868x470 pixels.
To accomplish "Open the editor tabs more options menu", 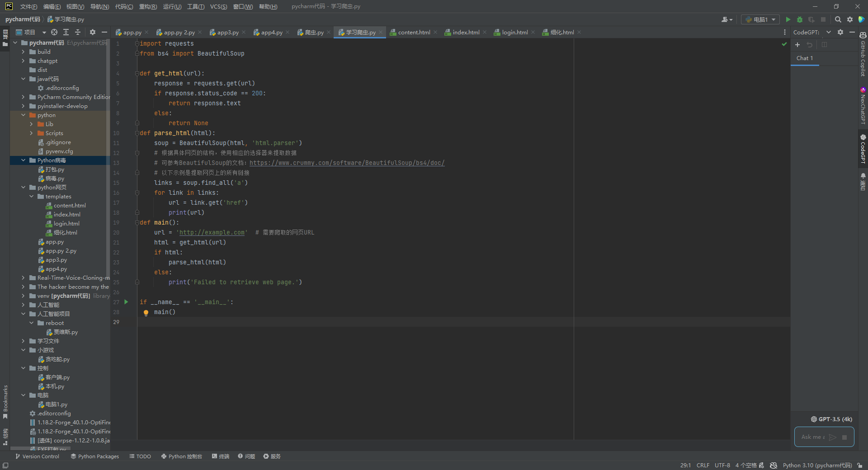I will click(785, 32).
